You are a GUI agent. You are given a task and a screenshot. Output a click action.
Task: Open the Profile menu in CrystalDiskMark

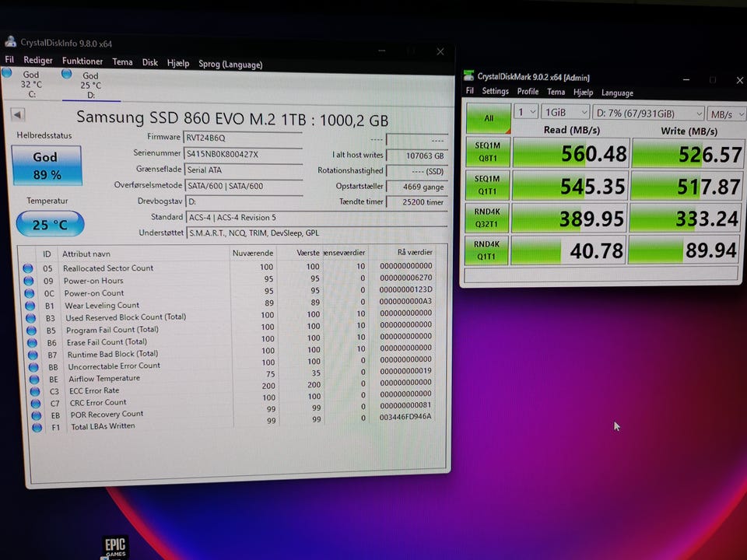pos(528,92)
